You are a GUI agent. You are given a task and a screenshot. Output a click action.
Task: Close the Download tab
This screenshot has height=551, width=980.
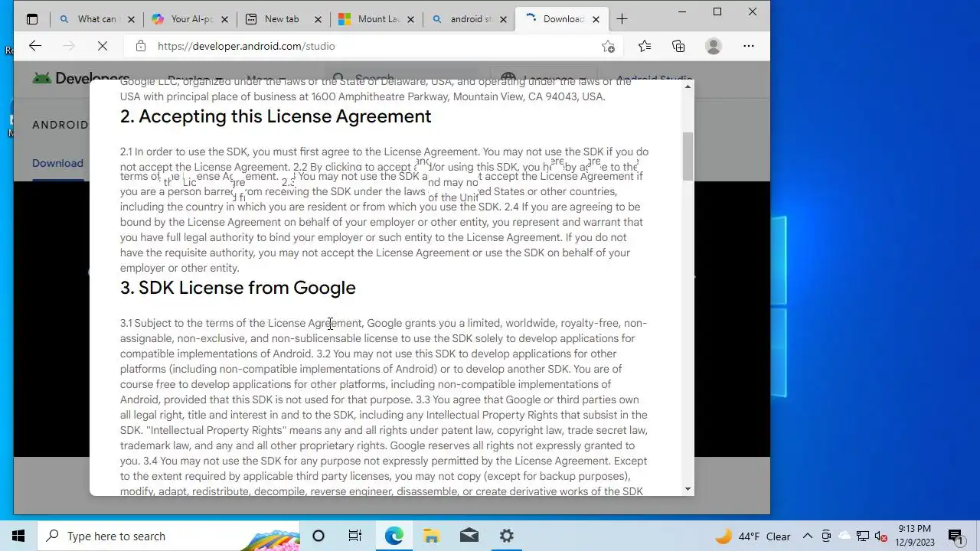596,19
